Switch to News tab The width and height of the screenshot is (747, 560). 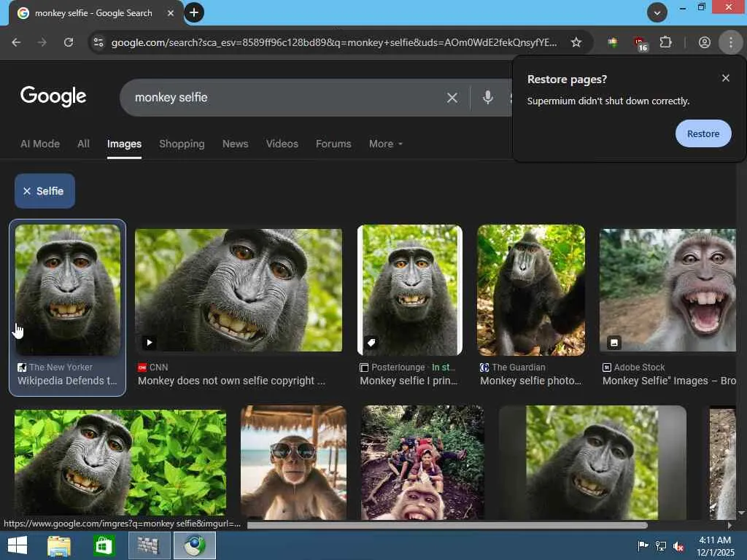pyautogui.click(x=236, y=144)
